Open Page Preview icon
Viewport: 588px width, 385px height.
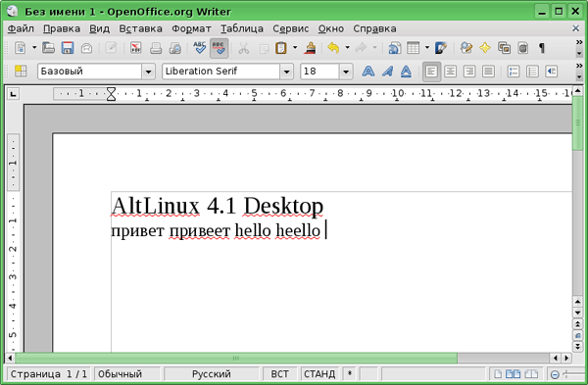(175, 48)
